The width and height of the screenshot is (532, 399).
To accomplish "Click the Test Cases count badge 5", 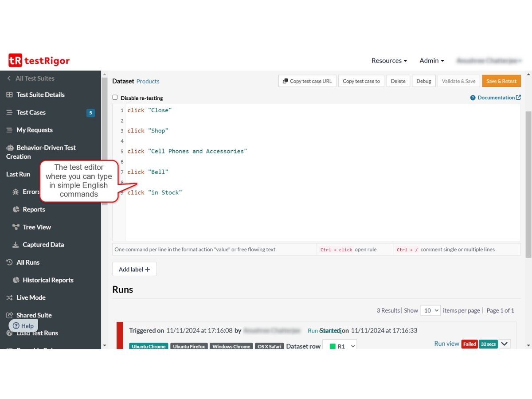I will coord(90,113).
